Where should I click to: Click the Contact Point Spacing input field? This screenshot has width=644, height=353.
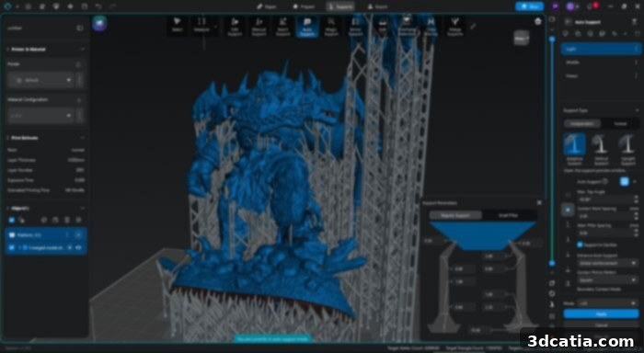point(607,216)
